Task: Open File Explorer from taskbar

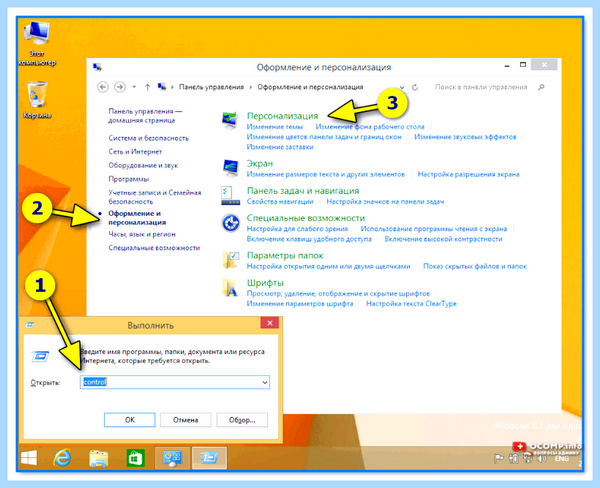Action: click(x=98, y=458)
